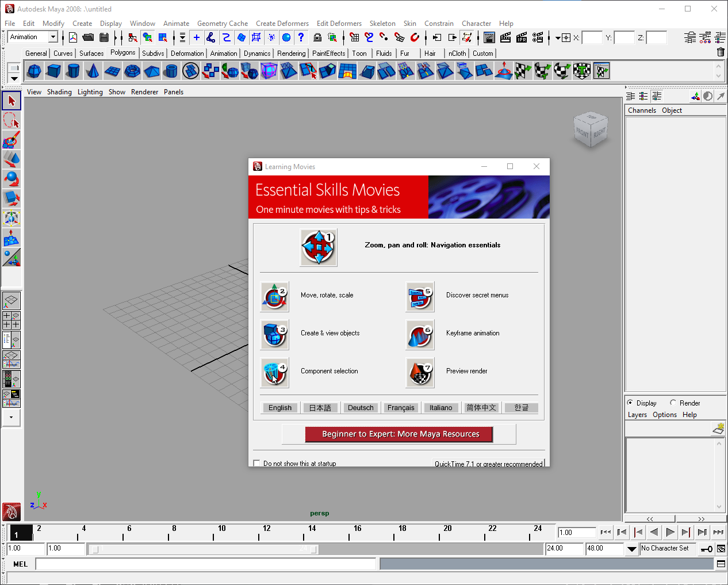Viewport: 728px width, 585px height.
Task: Choose the Soft Modification tool
Action: click(12, 238)
